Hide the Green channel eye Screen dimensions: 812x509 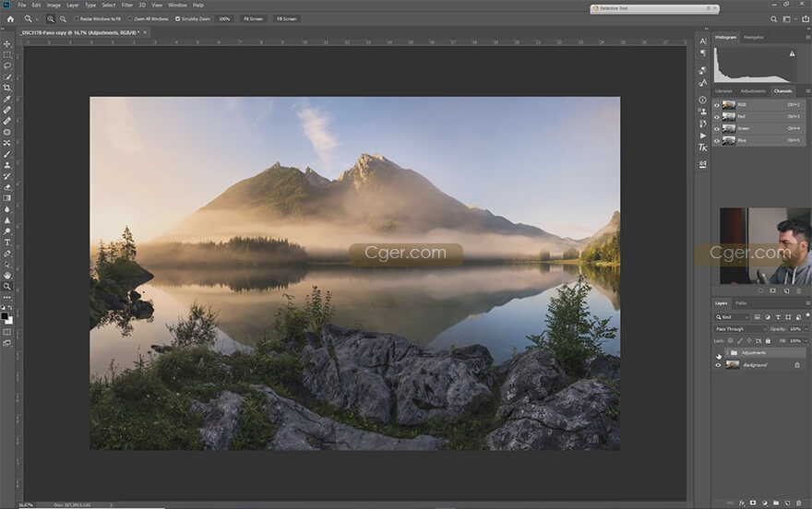(x=717, y=129)
